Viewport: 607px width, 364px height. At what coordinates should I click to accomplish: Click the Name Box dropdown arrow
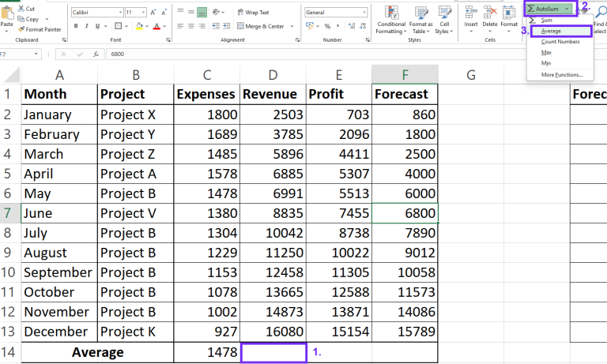(x=36, y=54)
